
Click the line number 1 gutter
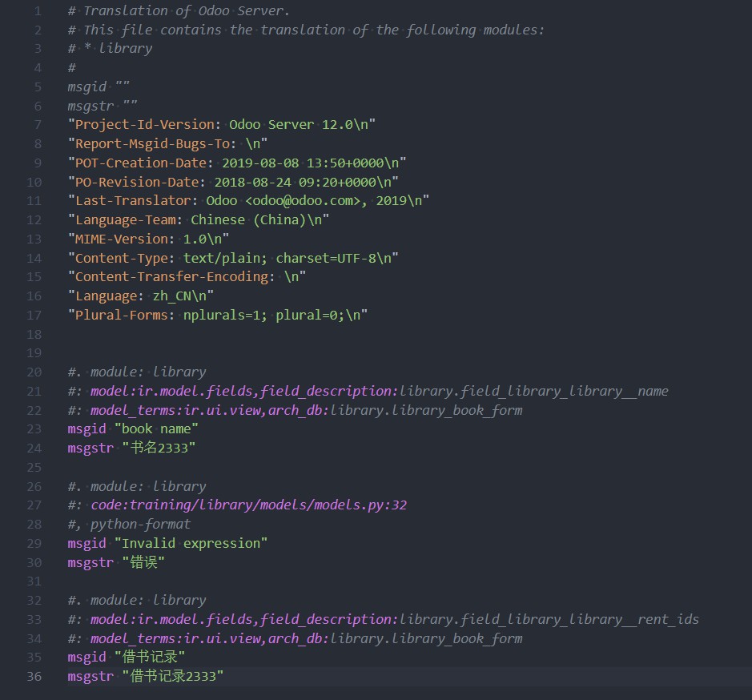click(x=38, y=11)
